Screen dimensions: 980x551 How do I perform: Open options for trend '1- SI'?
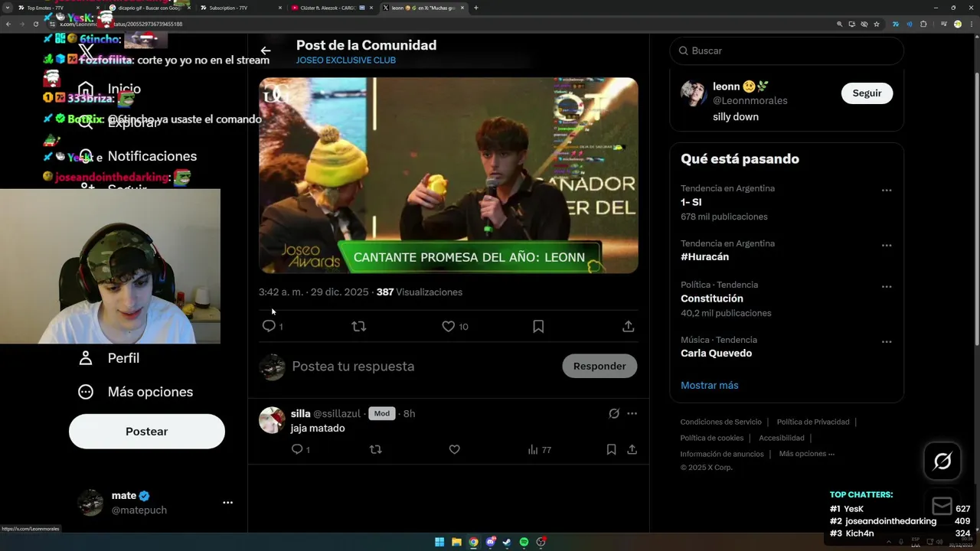(x=887, y=191)
